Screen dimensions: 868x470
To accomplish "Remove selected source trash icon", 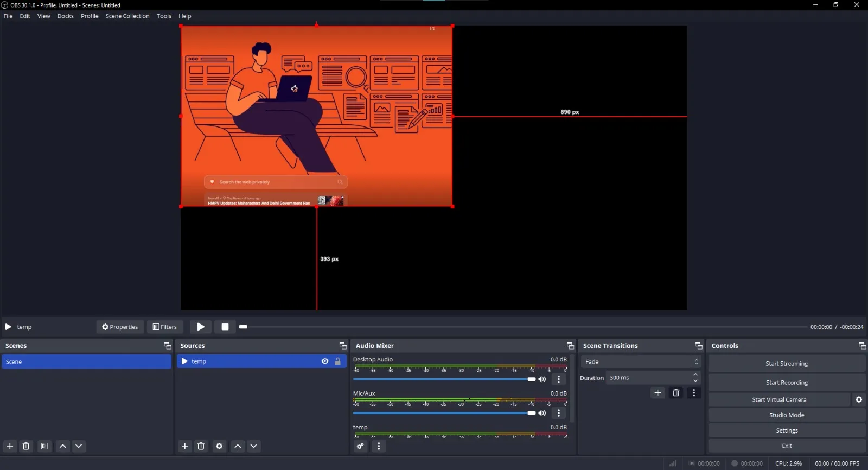I will click(201, 446).
